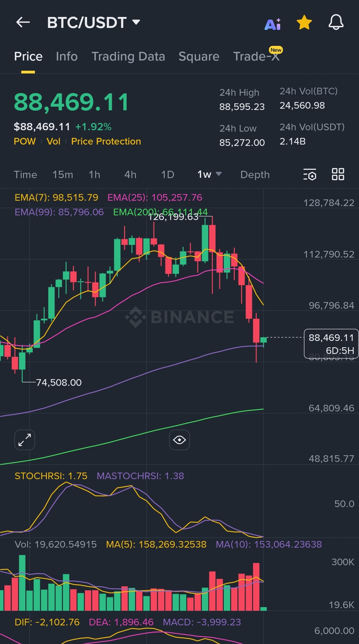This screenshot has height=644, width=359.
Task: Switch to the Info tab
Action: pyautogui.click(x=67, y=56)
